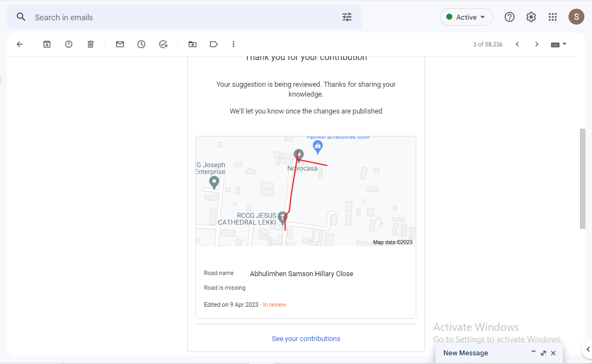Viewport: 592px width, 364px height.
Task: Open advanced search options
Action: 347,17
